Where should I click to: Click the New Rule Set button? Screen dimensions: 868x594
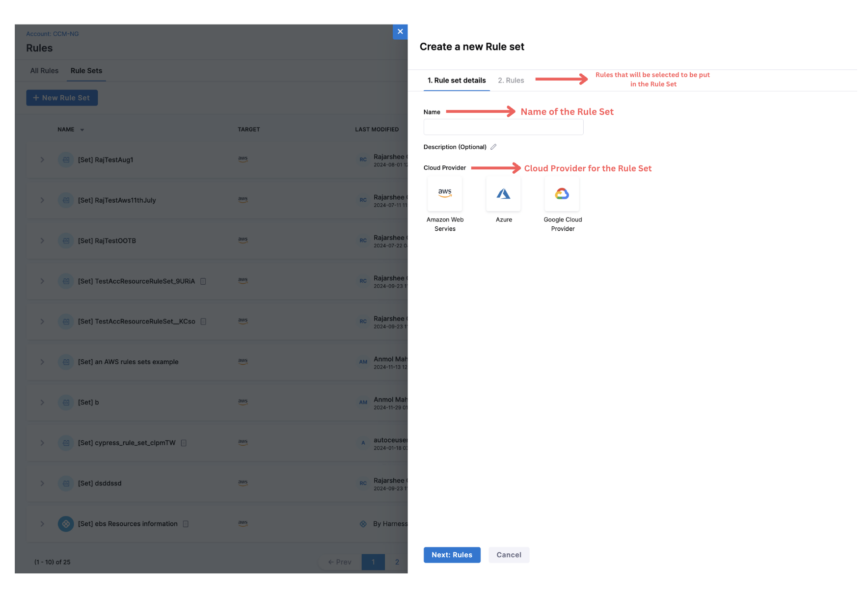62,98
